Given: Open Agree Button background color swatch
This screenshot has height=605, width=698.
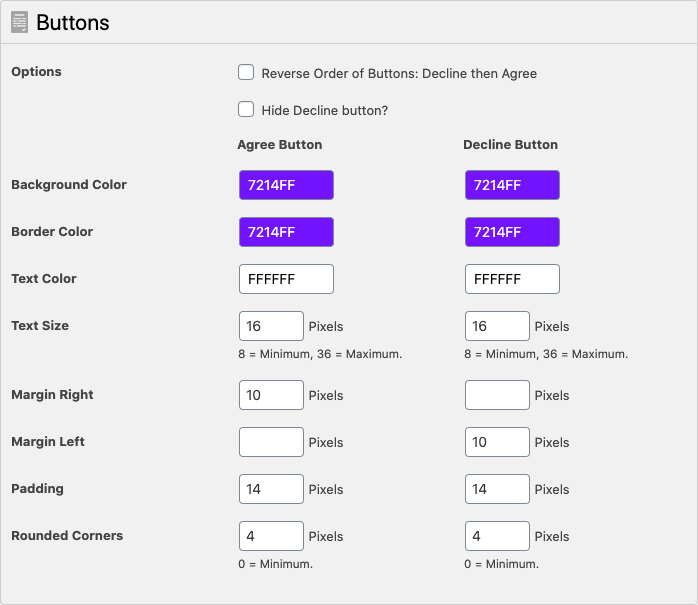Looking at the screenshot, I should click(286, 185).
